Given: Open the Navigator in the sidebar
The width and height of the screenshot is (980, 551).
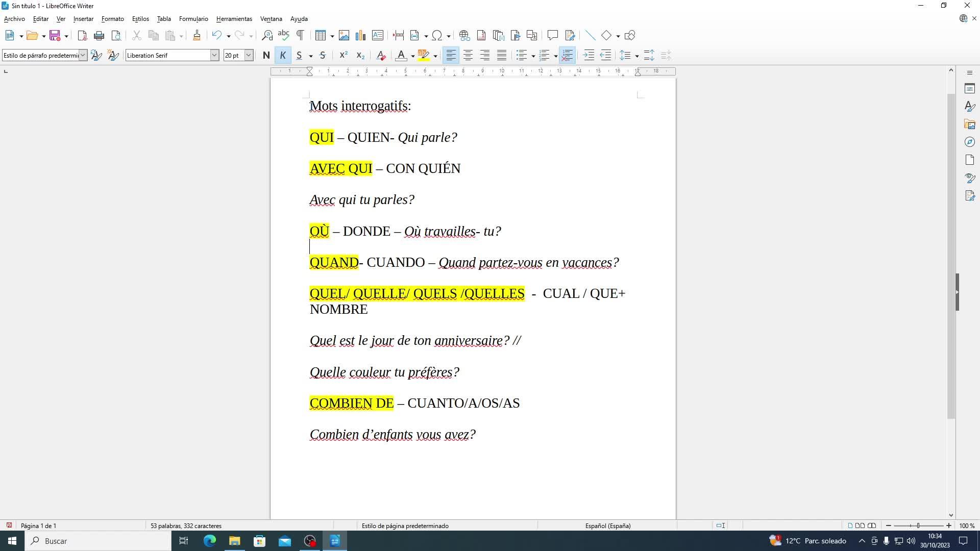Looking at the screenshot, I should click(970, 142).
